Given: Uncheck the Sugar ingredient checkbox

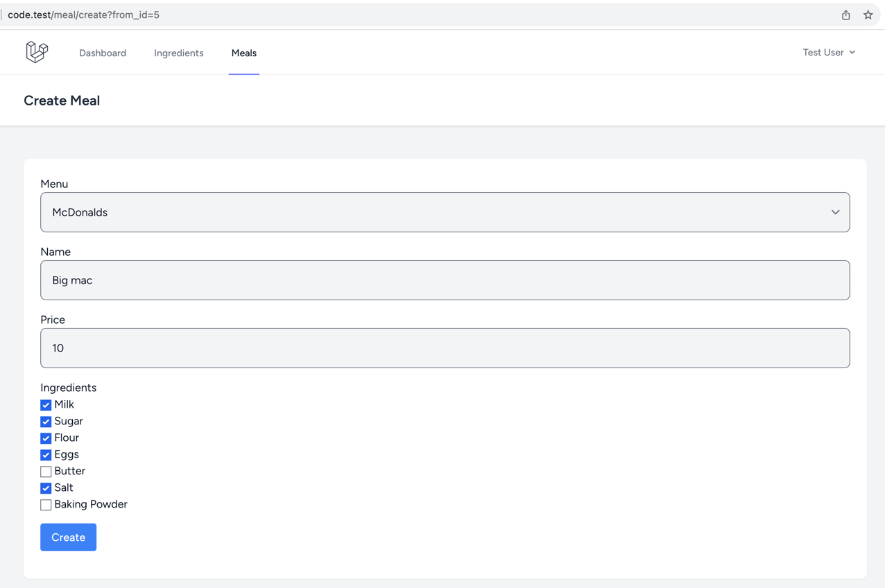Looking at the screenshot, I should (46, 422).
